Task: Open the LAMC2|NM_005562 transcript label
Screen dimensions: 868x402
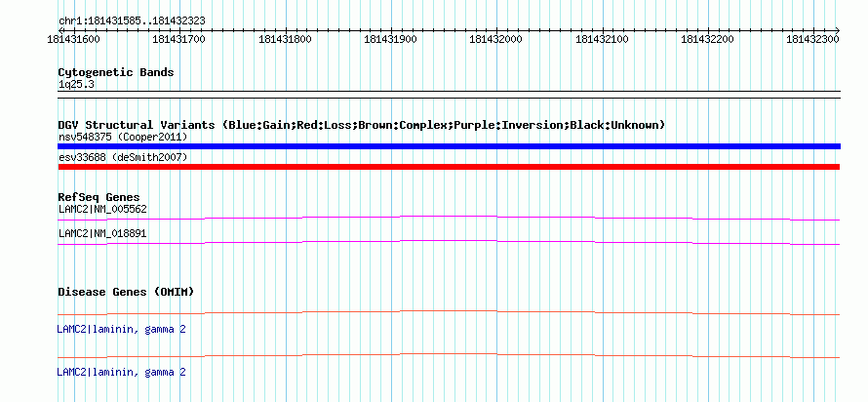Action: 102,209
